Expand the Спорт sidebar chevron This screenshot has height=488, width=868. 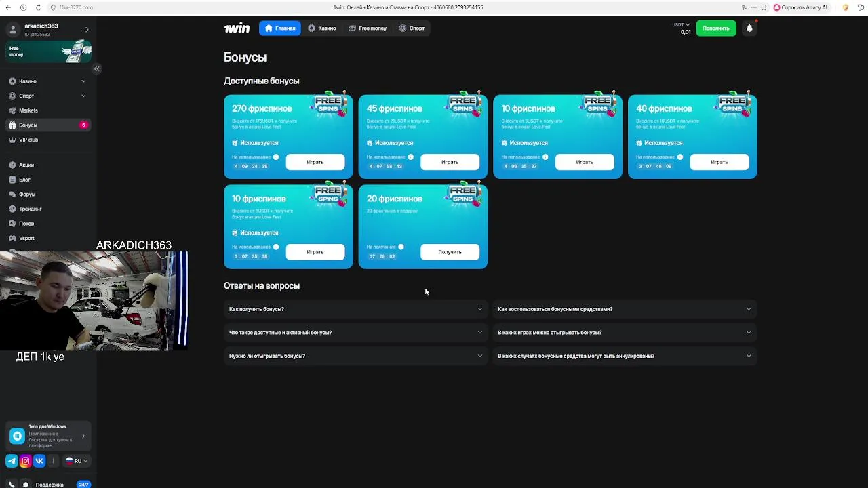tap(83, 96)
